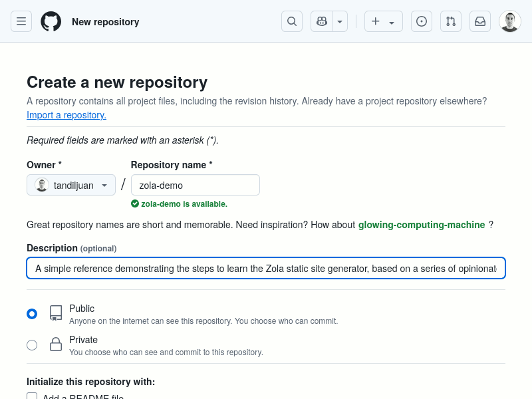Click the 'New repository' header title

pyautogui.click(x=106, y=22)
